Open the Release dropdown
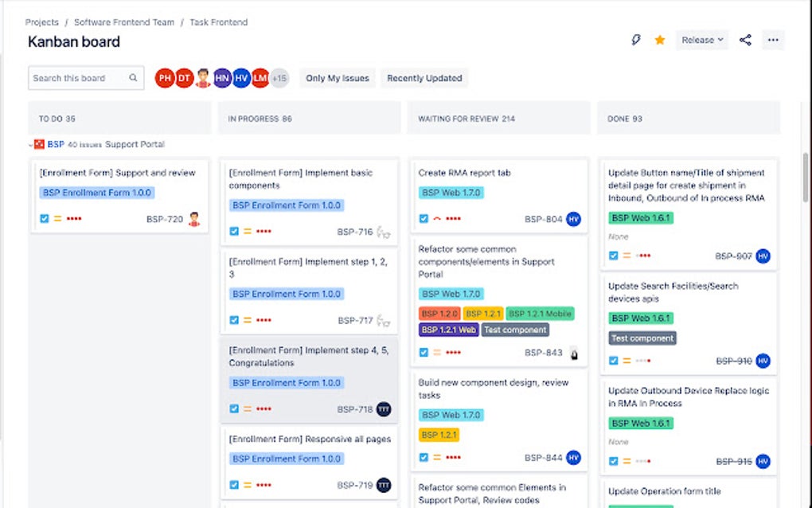The width and height of the screenshot is (812, 508). click(702, 40)
